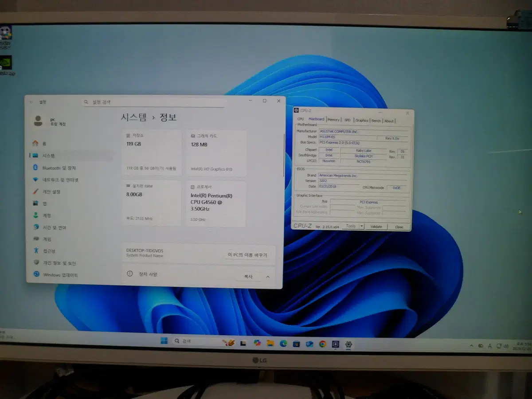Copy device specs with 복사 button
The image size is (532, 399).
pos(248,277)
